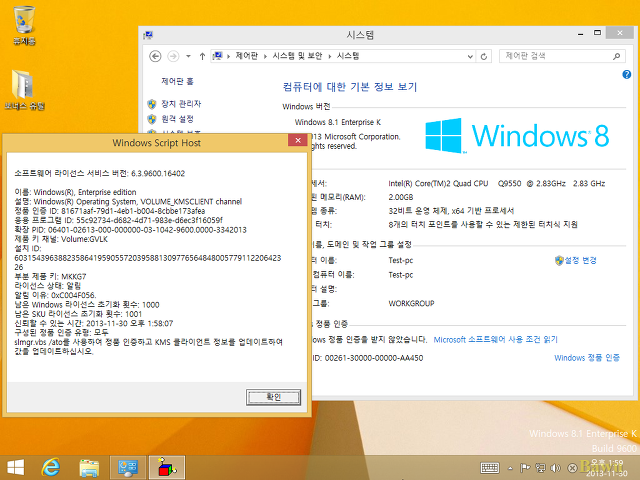Minimize the System window
Screen dimensions: 640x480
pos(580,34)
